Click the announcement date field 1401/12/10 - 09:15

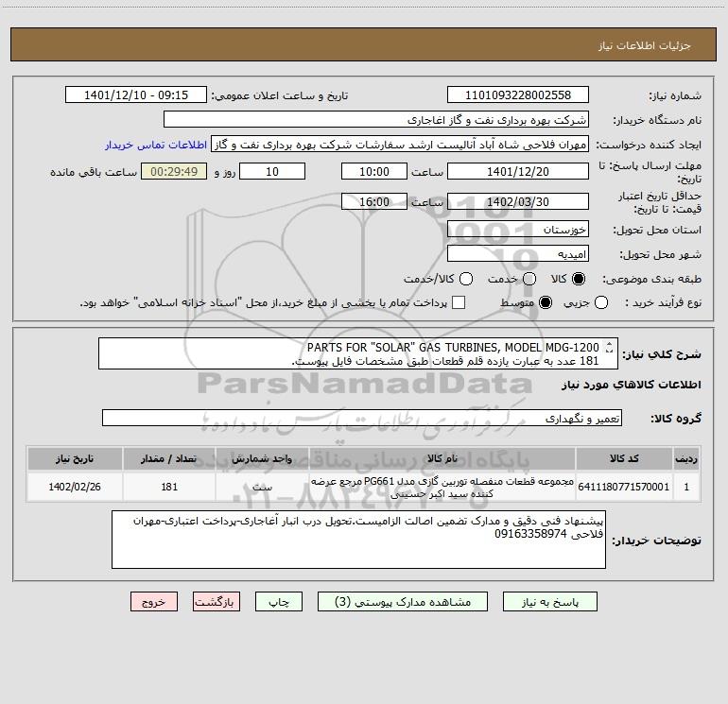click(x=136, y=94)
